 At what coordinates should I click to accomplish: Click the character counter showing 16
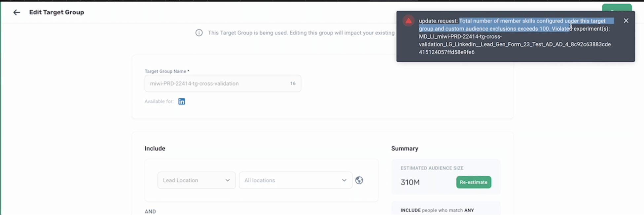click(293, 84)
